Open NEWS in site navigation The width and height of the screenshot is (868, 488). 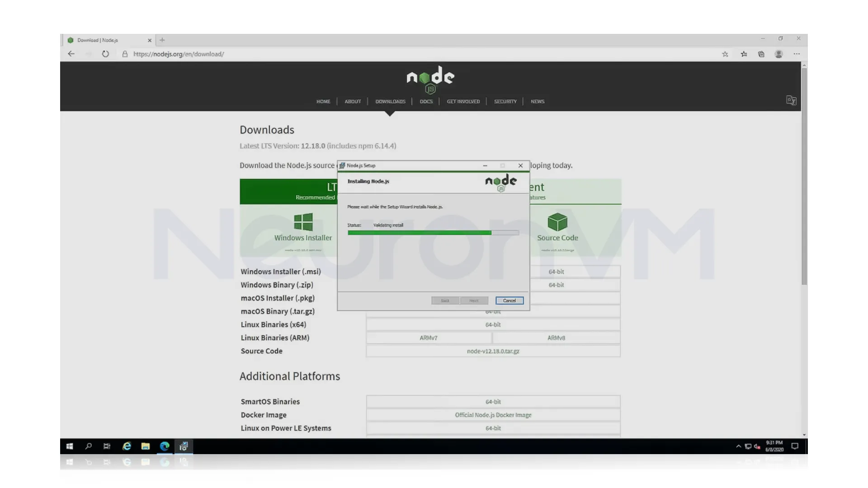[x=538, y=102]
